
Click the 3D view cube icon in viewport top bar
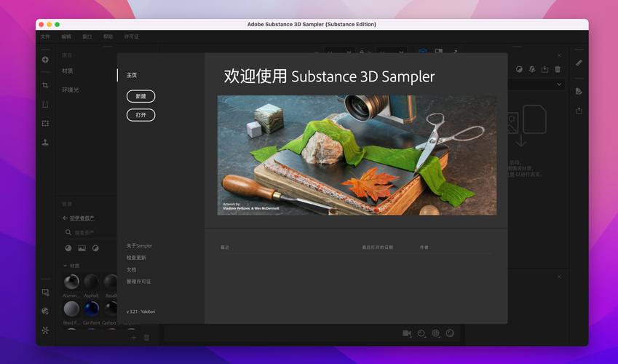[423, 51]
